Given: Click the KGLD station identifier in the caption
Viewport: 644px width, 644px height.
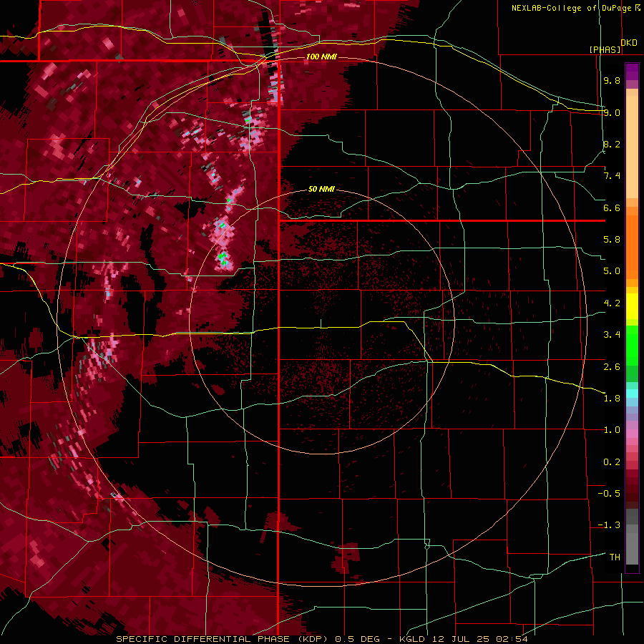Looking at the screenshot, I should pyautogui.click(x=413, y=639).
